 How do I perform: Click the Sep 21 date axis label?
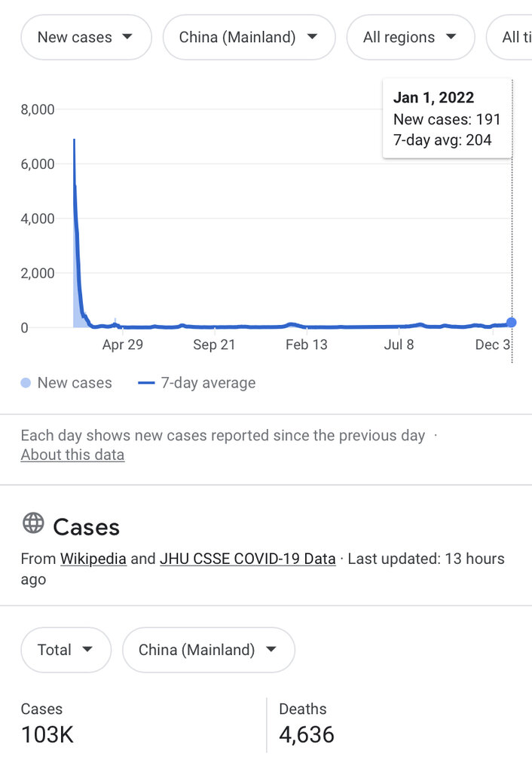[215, 345]
